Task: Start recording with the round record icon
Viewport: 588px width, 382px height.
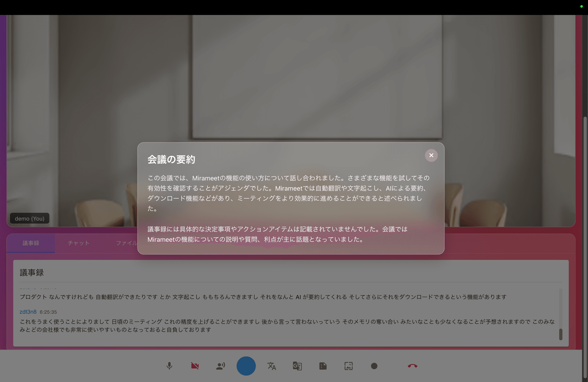Action: (374, 366)
